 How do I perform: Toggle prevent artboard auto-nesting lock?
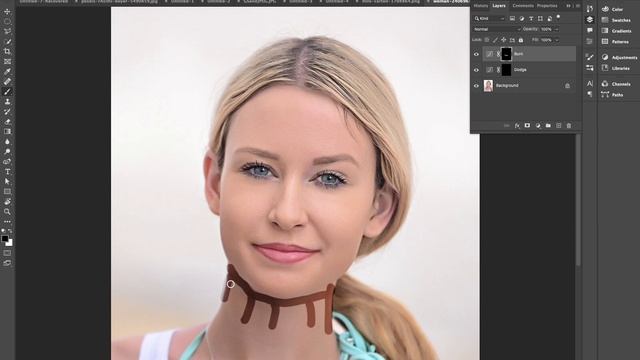point(512,40)
